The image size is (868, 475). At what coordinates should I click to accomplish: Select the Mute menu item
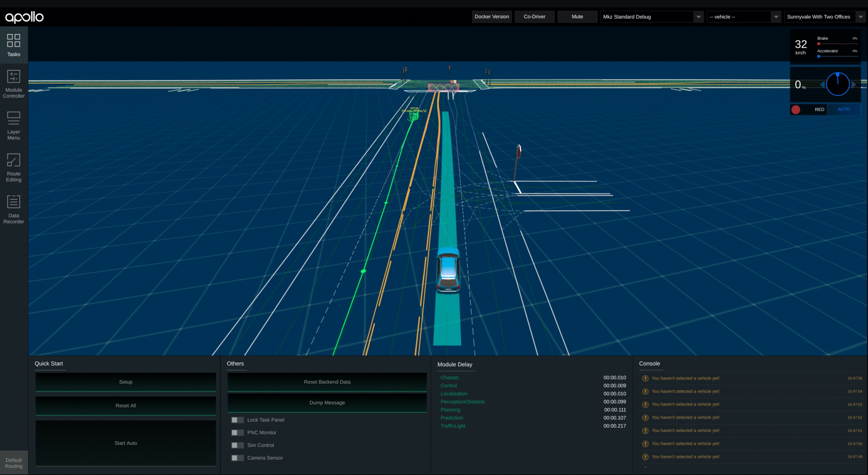tap(576, 16)
